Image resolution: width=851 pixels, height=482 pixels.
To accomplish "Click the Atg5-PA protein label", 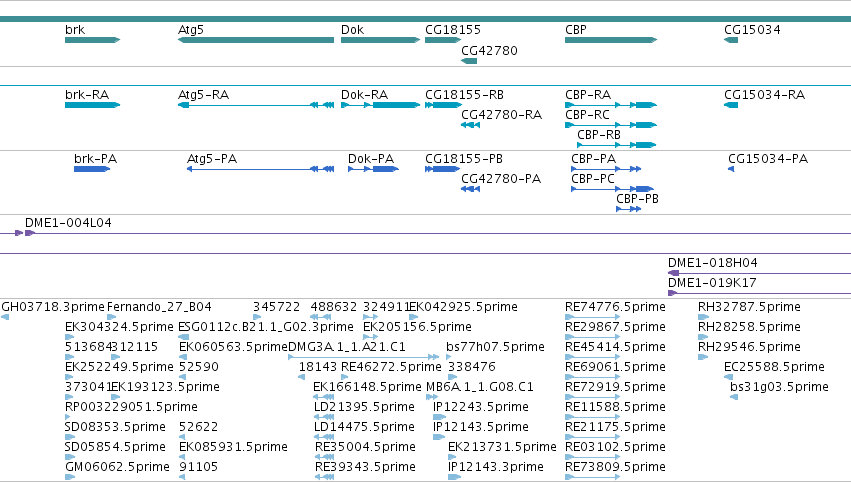I will [x=212, y=158].
